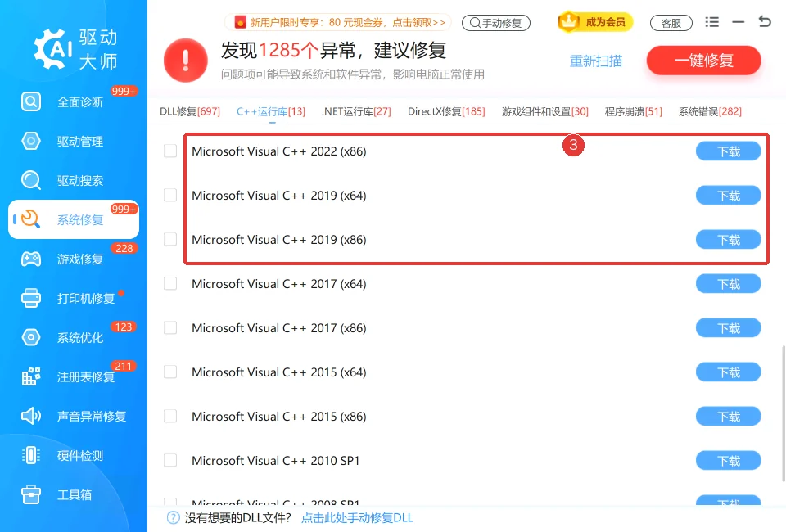Check Microsoft Visual C++ 2010 SP1 checkbox
786x532 pixels.
170,460
